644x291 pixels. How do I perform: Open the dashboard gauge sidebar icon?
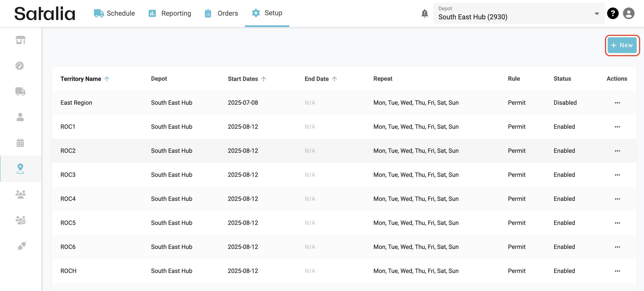click(20, 66)
